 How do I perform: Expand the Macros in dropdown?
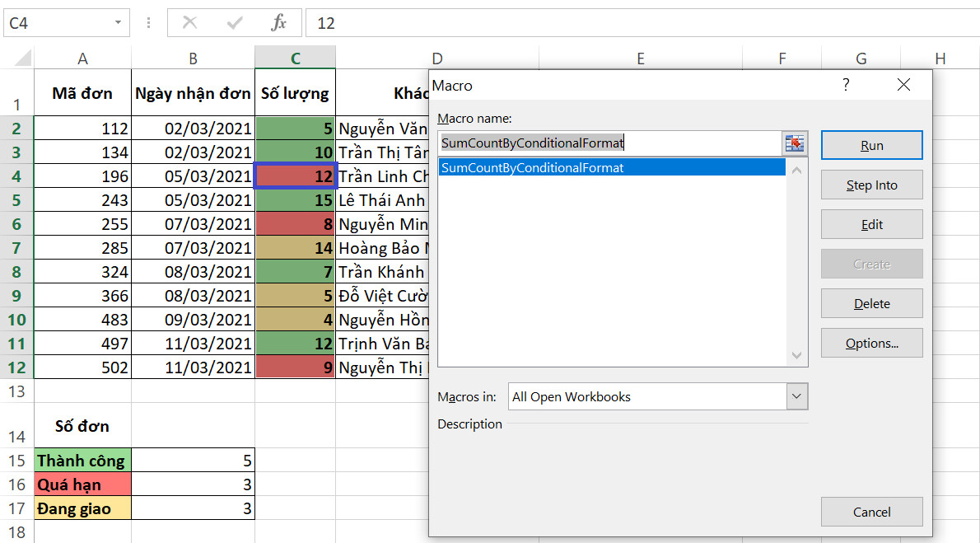click(796, 396)
